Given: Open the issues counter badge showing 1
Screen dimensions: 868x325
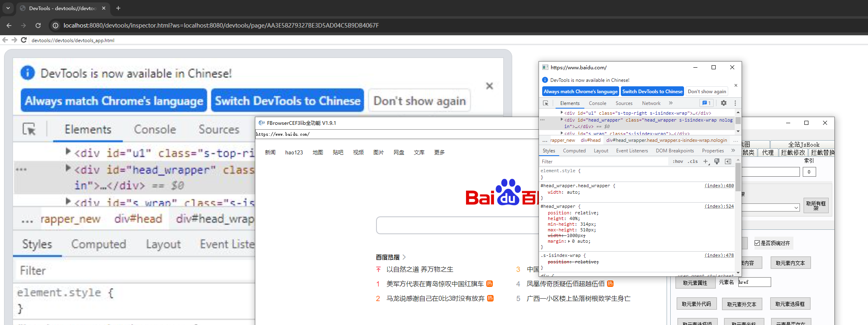Looking at the screenshot, I should [706, 103].
